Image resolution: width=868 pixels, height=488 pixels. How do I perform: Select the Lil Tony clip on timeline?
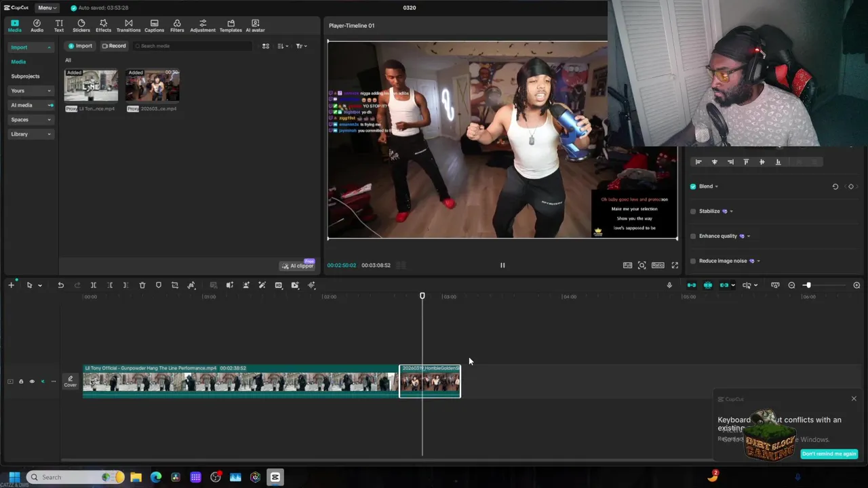click(240, 381)
